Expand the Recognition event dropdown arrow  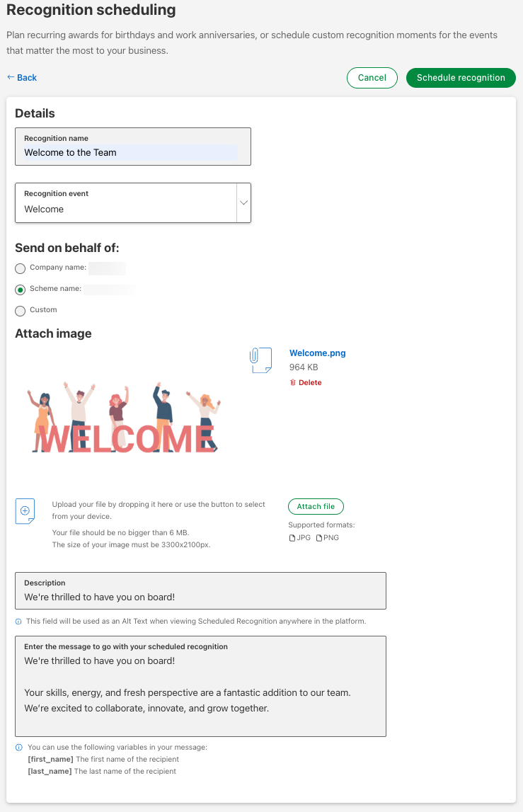[243, 203]
